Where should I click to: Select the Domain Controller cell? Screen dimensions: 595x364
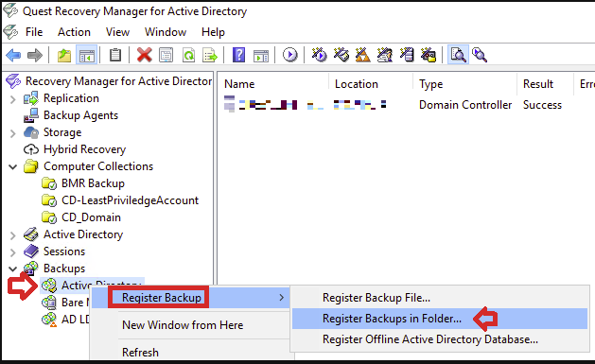(x=465, y=105)
